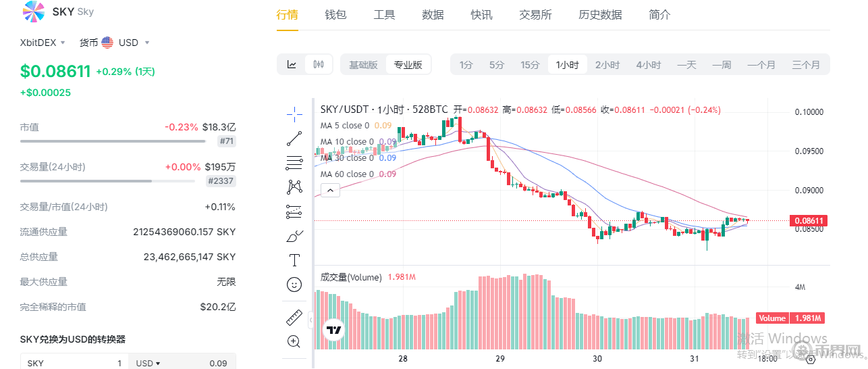Select the trend line drawing tool
The image size is (868, 369).
click(294, 139)
